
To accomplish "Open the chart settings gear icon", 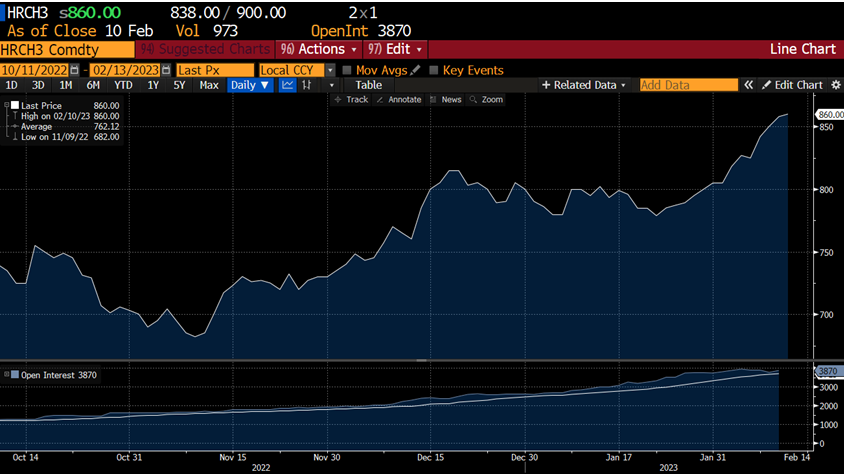I will tap(834, 86).
